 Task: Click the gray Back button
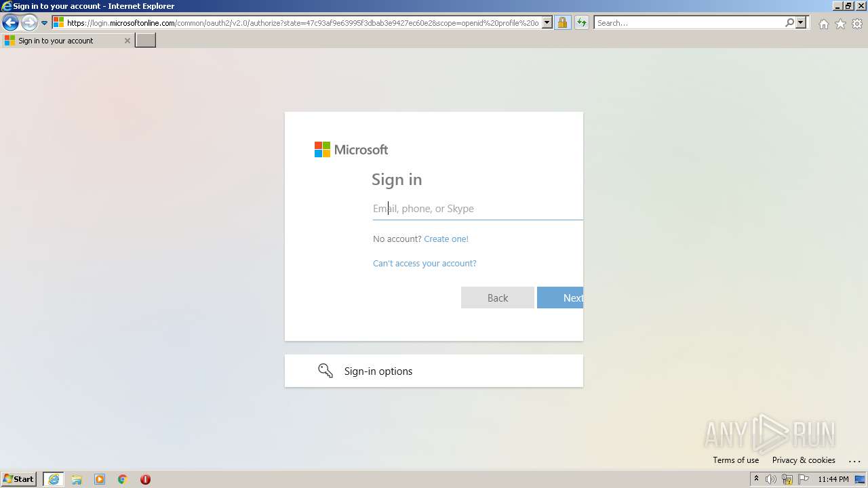[x=498, y=298]
